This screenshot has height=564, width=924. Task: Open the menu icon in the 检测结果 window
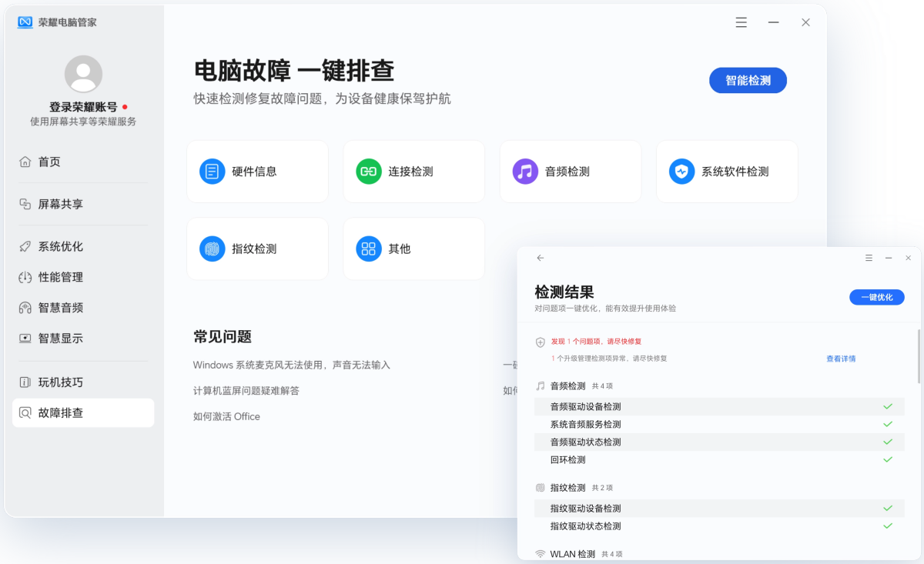tap(869, 258)
